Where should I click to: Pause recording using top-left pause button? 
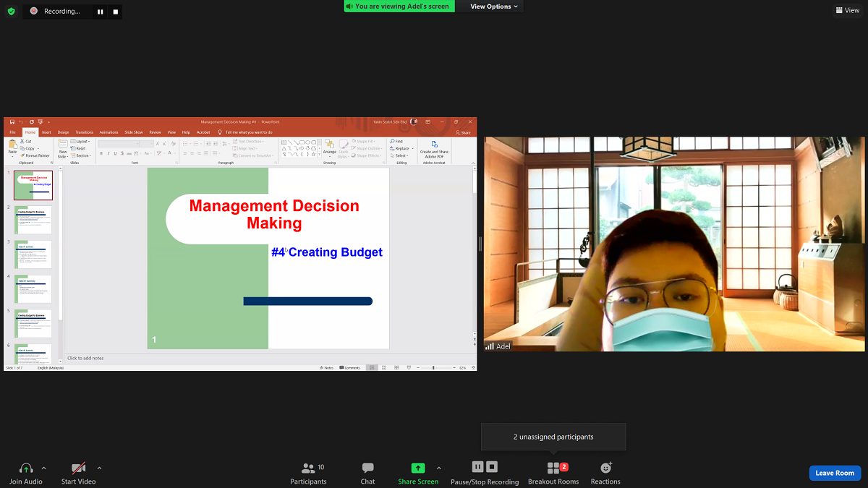point(101,12)
